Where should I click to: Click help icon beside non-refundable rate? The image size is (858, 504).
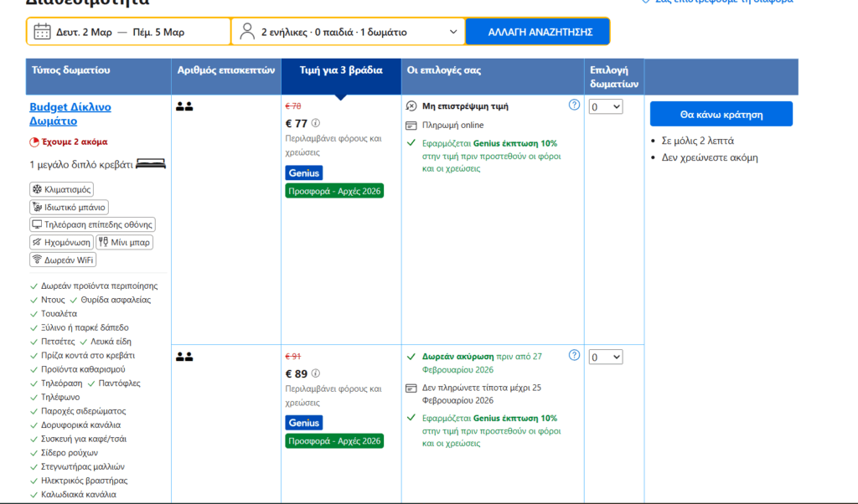pos(574,105)
